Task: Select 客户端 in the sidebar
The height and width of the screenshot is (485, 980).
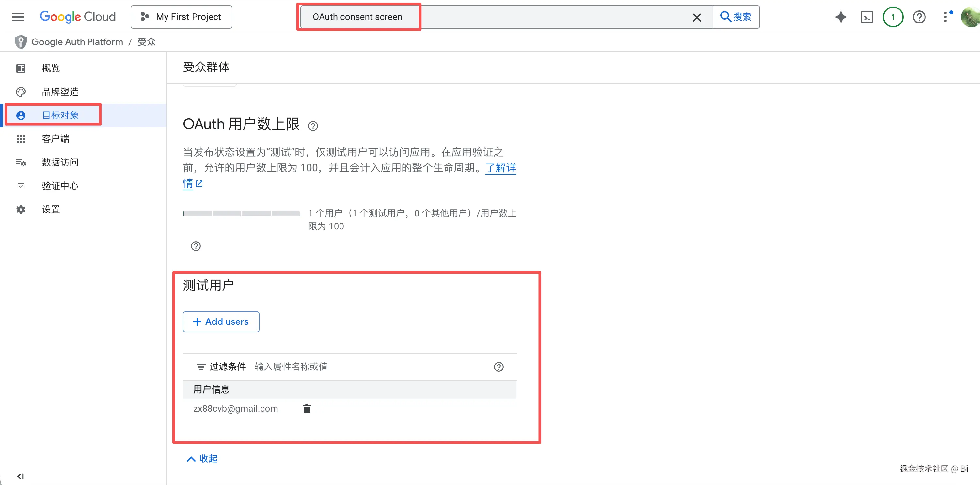Action: point(55,139)
